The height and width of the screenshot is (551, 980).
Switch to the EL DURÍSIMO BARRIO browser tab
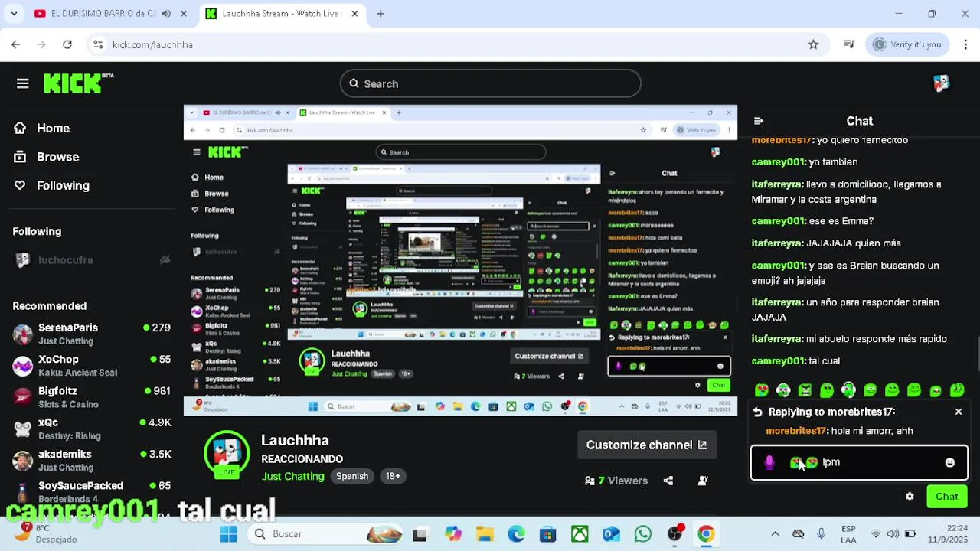pos(111,14)
